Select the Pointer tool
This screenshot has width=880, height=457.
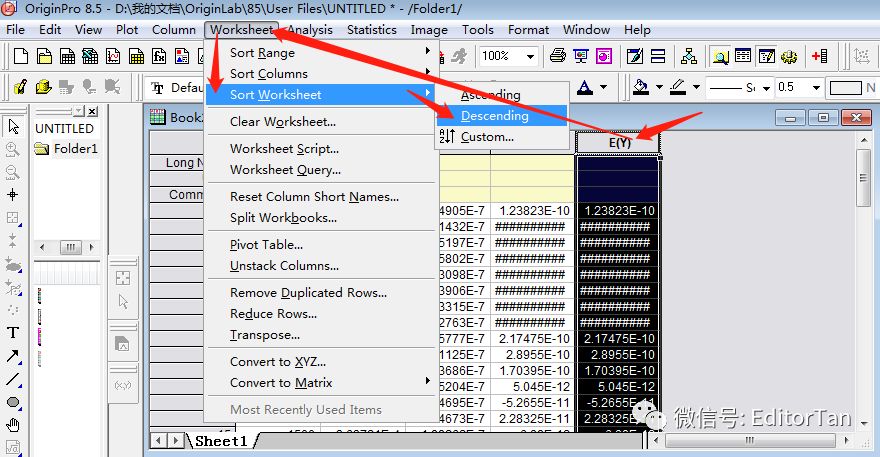[13, 127]
